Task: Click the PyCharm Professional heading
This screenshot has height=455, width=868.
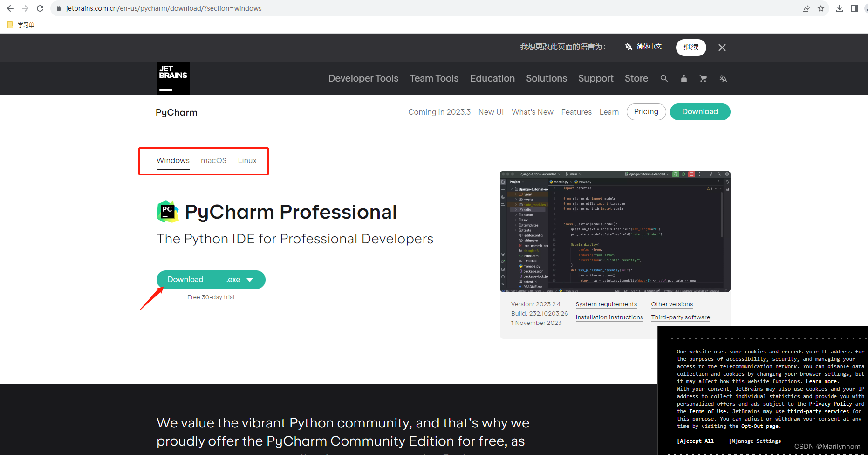Action: click(291, 212)
